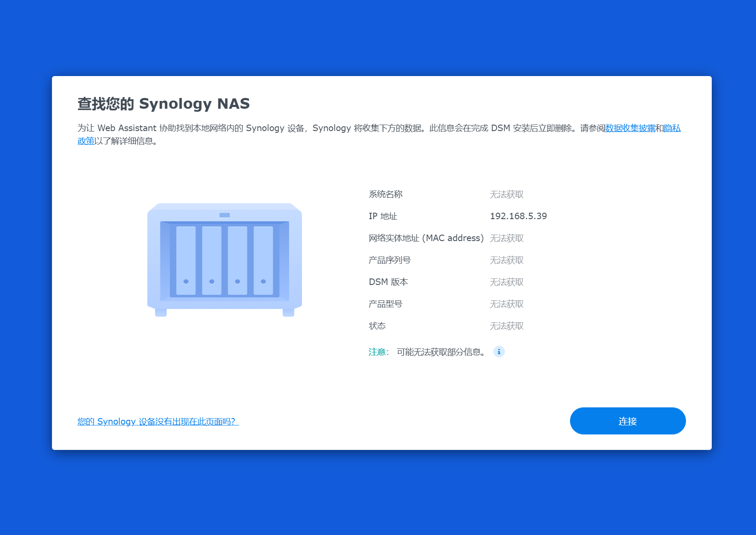Image resolution: width=756 pixels, height=535 pixels.
Task: Click the 网络实体地址 (MAC address) label
Action: click(x=426, y=238)
